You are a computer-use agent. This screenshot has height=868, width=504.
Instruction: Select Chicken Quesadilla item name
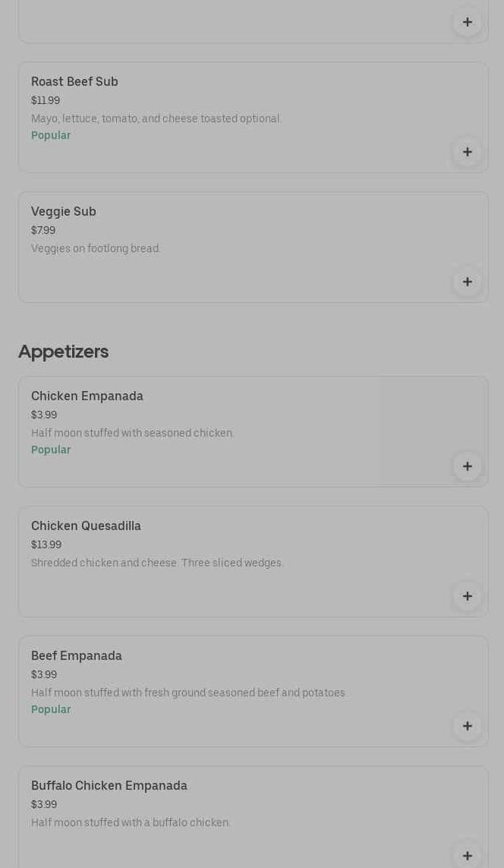tap(86, 526)
